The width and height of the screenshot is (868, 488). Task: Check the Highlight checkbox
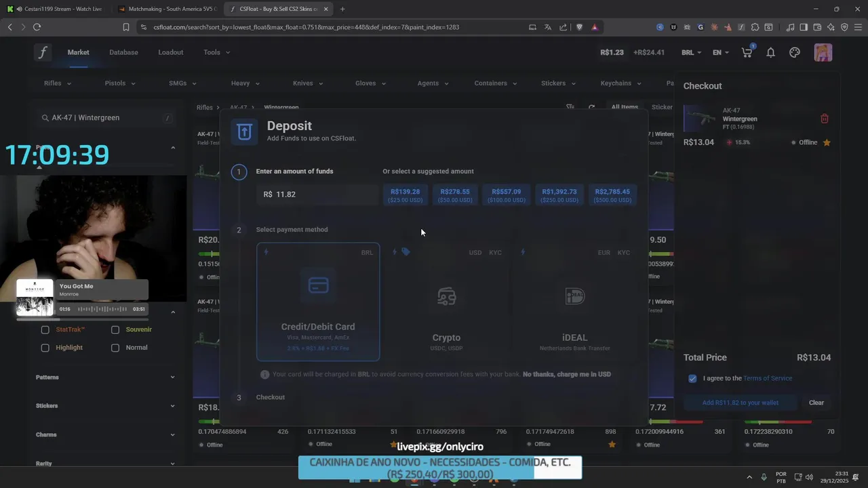pos(45,348)
